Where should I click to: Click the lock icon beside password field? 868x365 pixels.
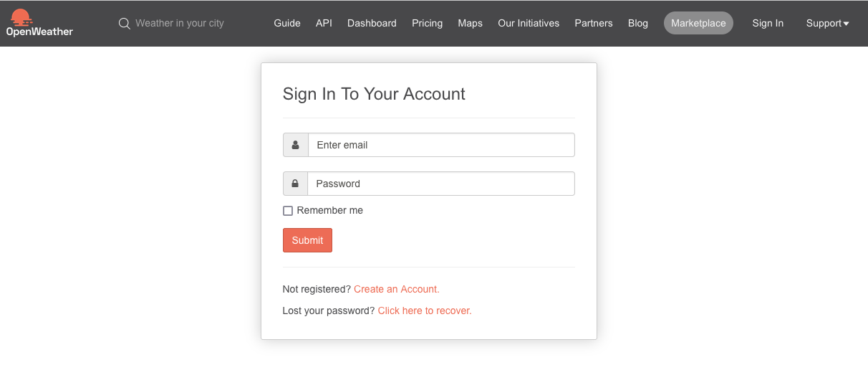pyautogui.click(x=296, y=184)
